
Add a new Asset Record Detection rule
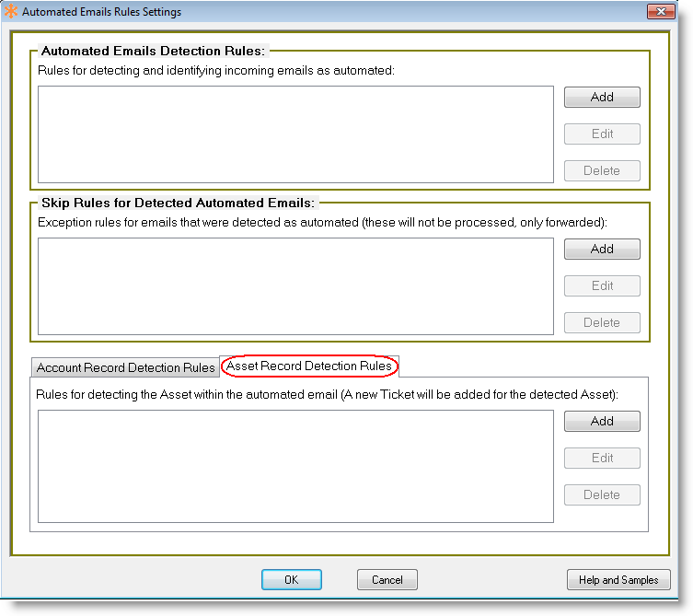pos(602,421)
